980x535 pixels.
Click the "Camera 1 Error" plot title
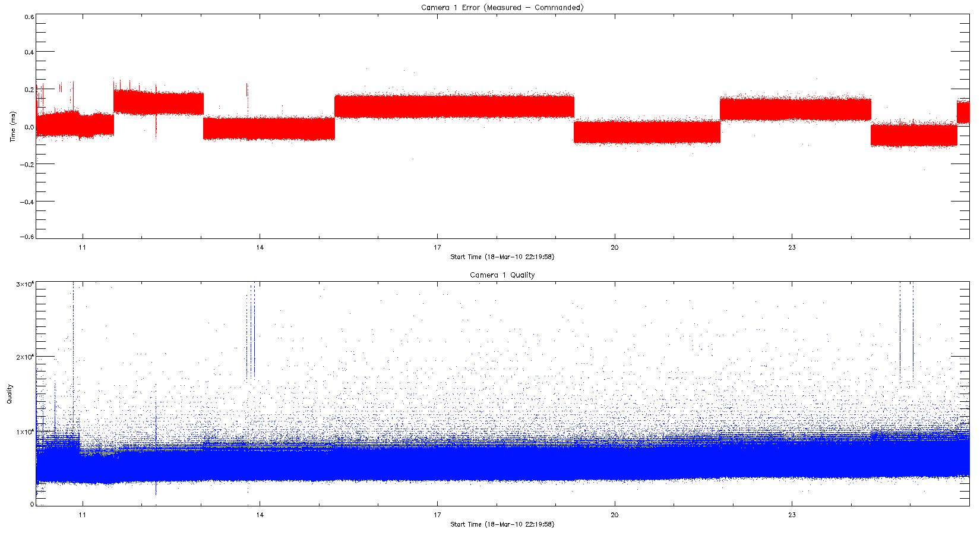tap(502, 8)
